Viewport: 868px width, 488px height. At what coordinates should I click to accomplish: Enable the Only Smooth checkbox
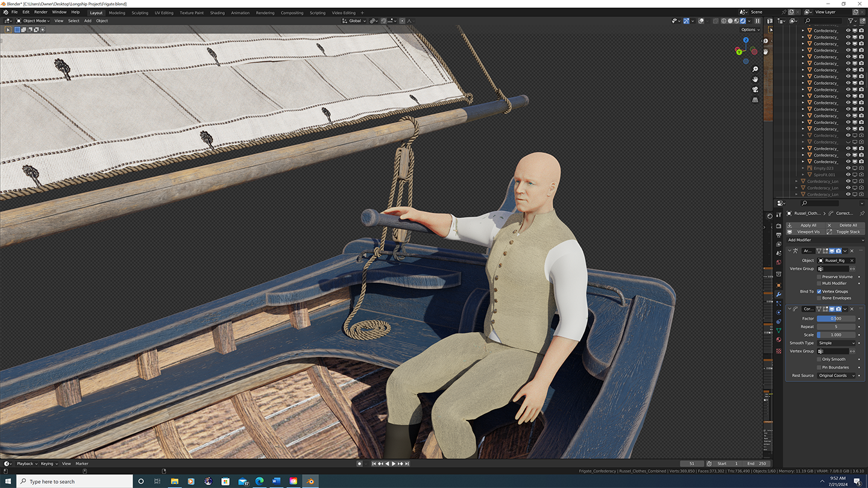click(819, 359)
